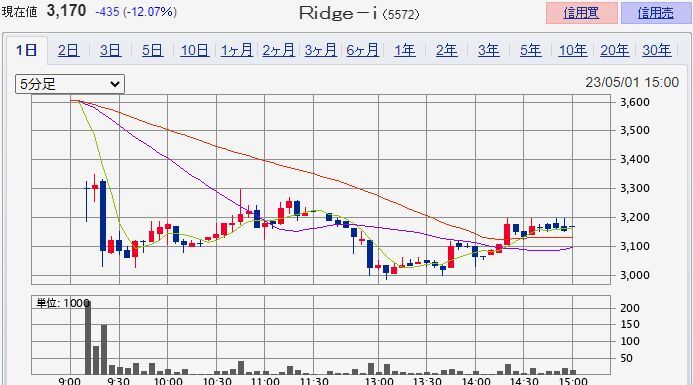View the 2年 chart range

(446, 50)
